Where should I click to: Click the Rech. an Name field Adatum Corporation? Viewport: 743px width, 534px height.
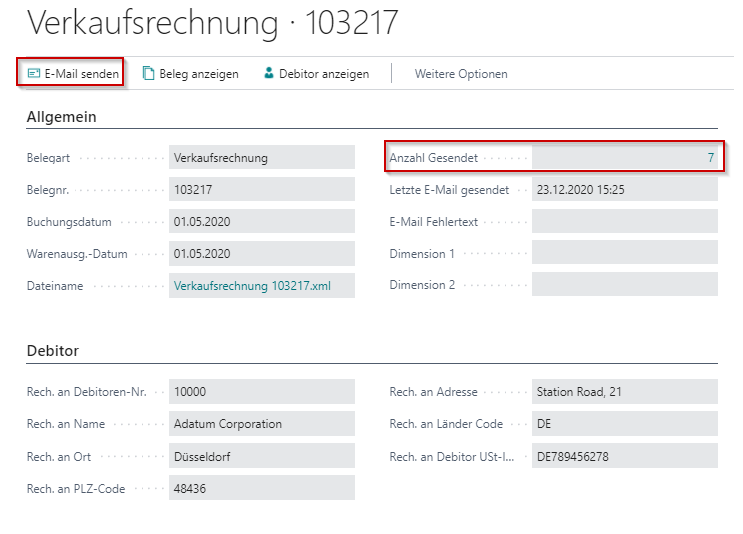click(262, 424)
